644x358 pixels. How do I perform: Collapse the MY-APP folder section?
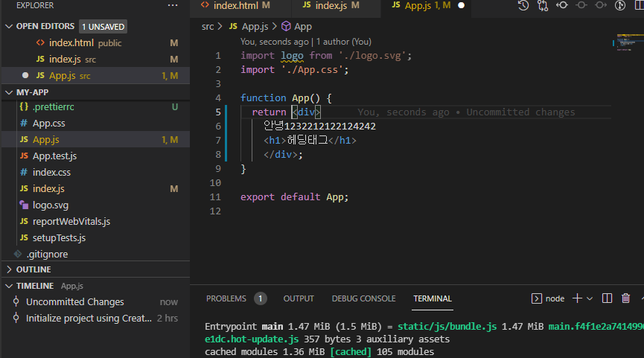coord(10,92)
